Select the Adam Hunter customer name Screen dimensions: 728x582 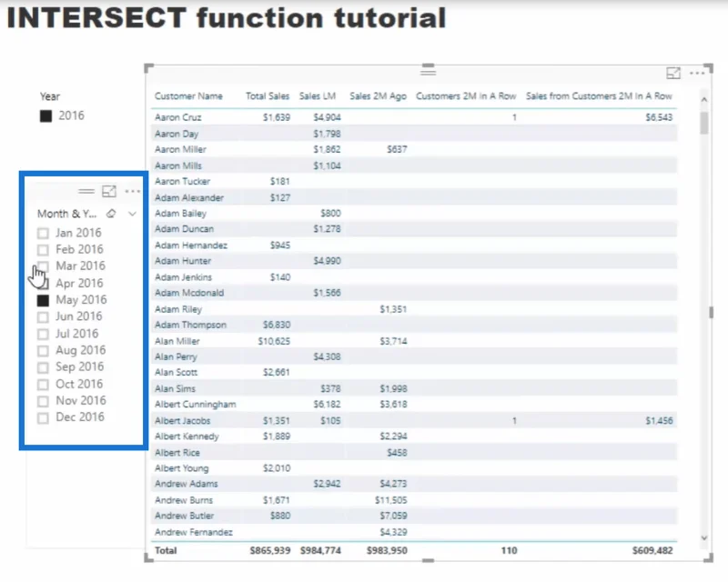point(183,261)
